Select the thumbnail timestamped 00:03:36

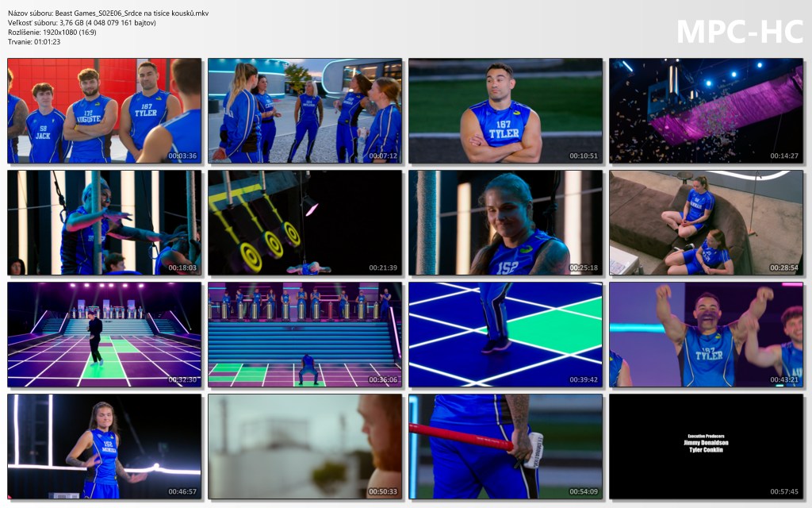105,110
